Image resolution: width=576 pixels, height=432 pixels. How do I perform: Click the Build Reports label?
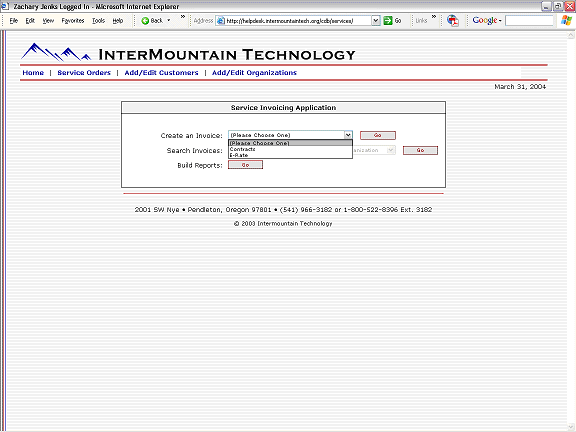(x=200, y=165)
